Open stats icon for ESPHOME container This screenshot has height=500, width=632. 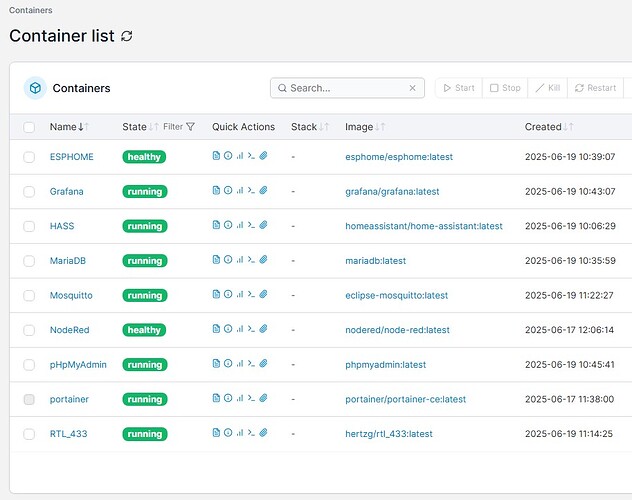[x=240, y=156]
